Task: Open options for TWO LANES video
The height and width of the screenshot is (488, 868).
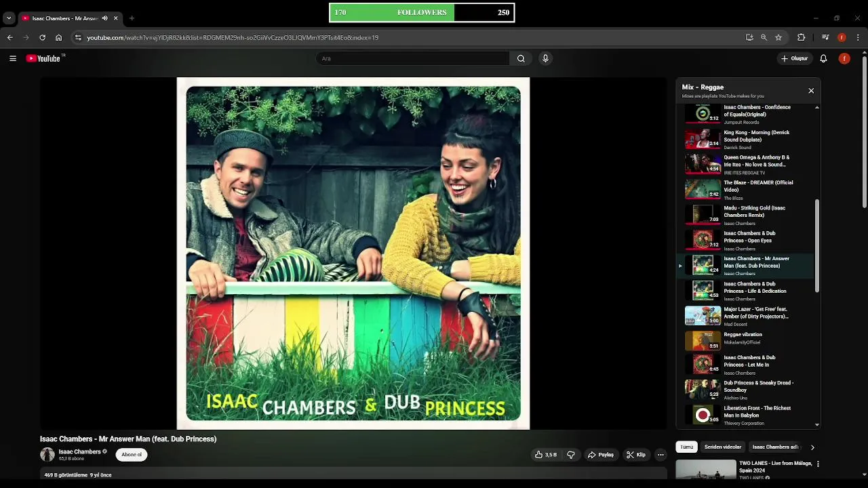Action: point(818,464)
